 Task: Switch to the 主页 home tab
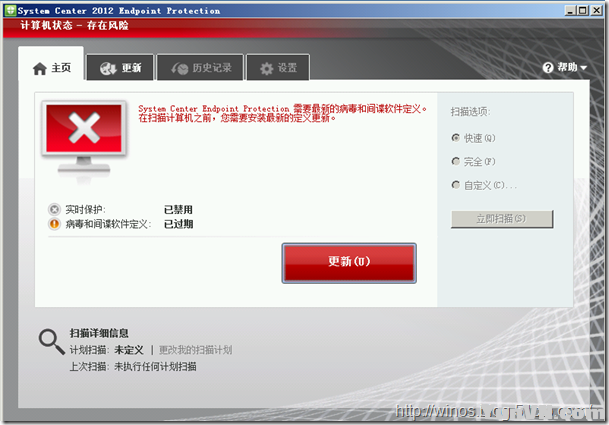[51, 64]
